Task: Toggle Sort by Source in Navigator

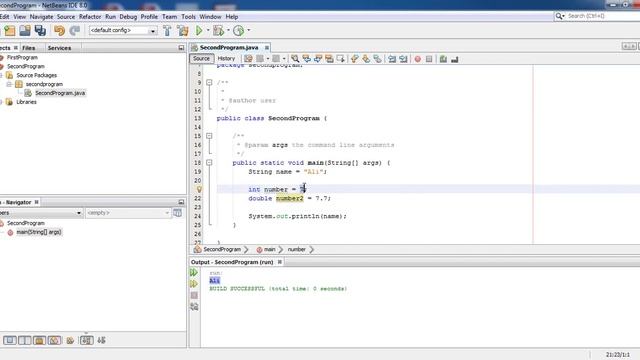Action: [x=101, y=340]
